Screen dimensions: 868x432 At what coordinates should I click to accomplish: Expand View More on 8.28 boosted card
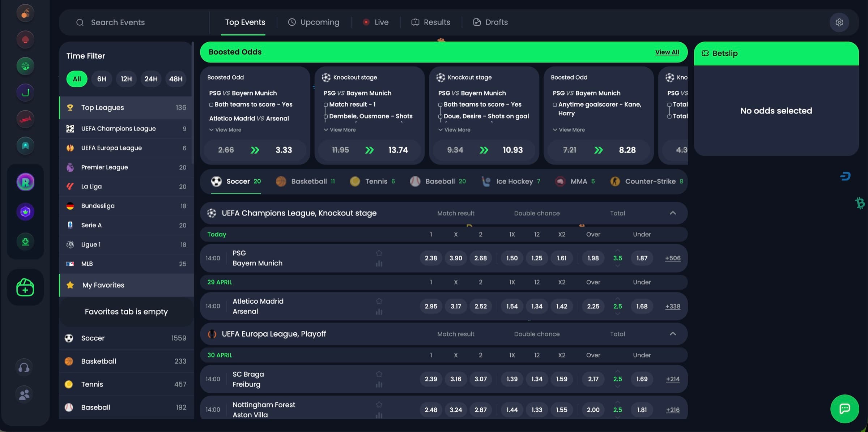click(x=569, y=130)
